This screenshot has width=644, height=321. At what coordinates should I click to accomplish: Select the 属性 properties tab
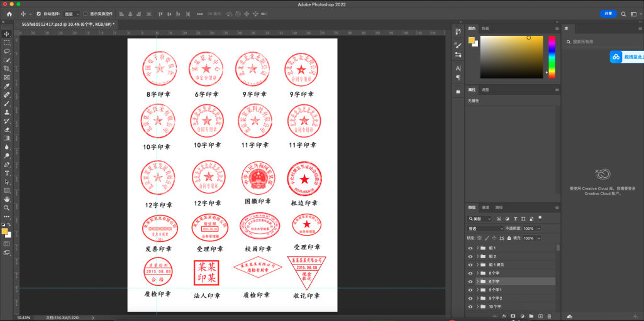[472, 89]
